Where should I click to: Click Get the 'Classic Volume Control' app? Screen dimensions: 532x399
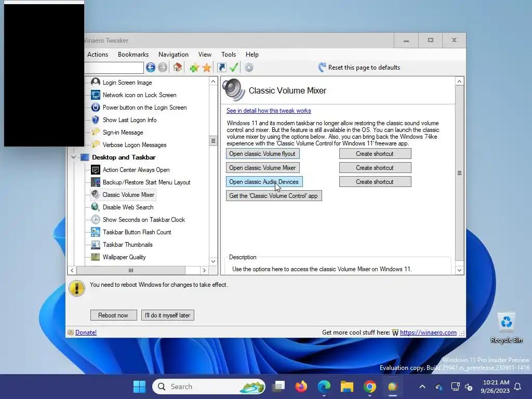(x=274, y=196)
